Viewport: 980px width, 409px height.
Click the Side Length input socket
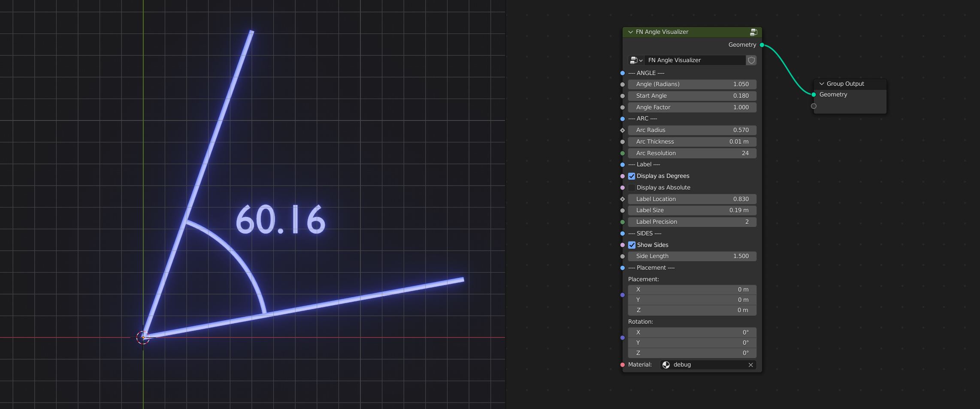point(623,256)
